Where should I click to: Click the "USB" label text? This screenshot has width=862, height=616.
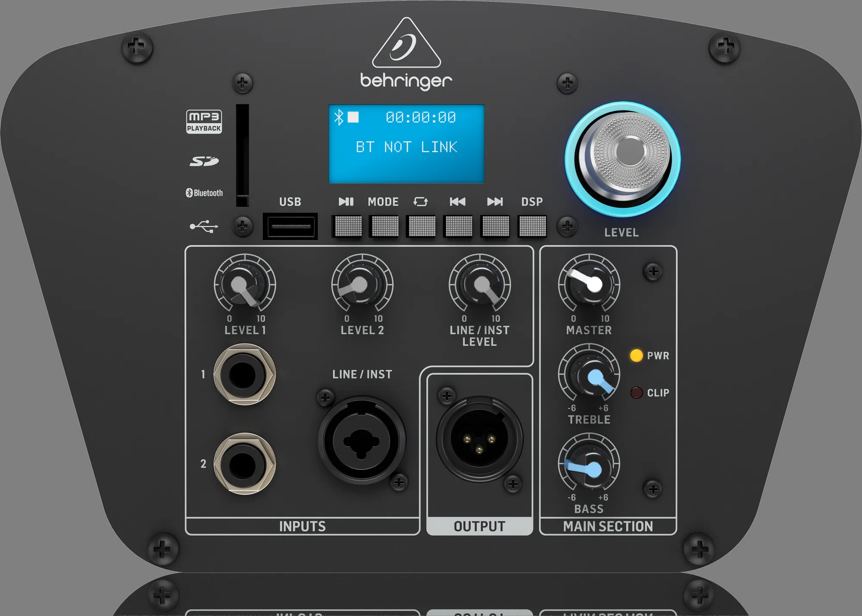coord(290,202)
